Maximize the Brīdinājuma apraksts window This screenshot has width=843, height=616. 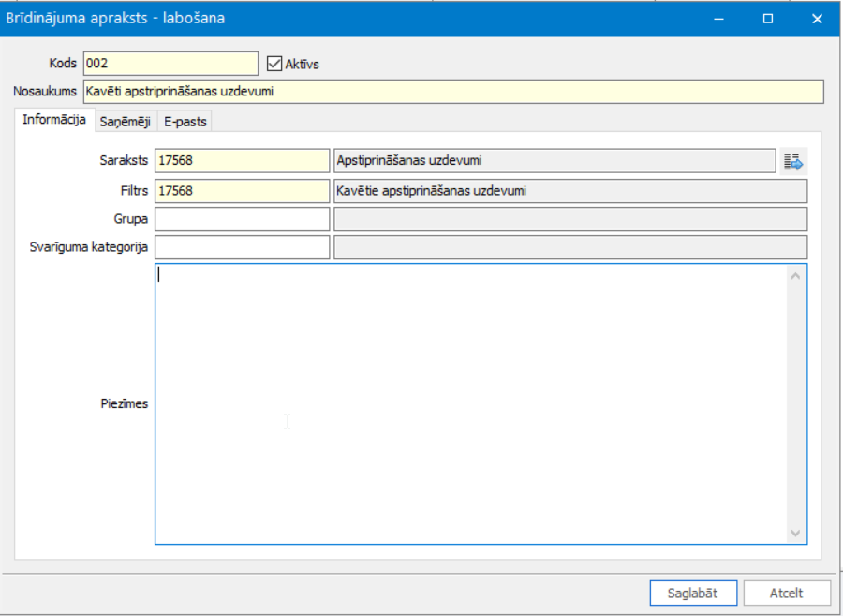tap(768, 18)
